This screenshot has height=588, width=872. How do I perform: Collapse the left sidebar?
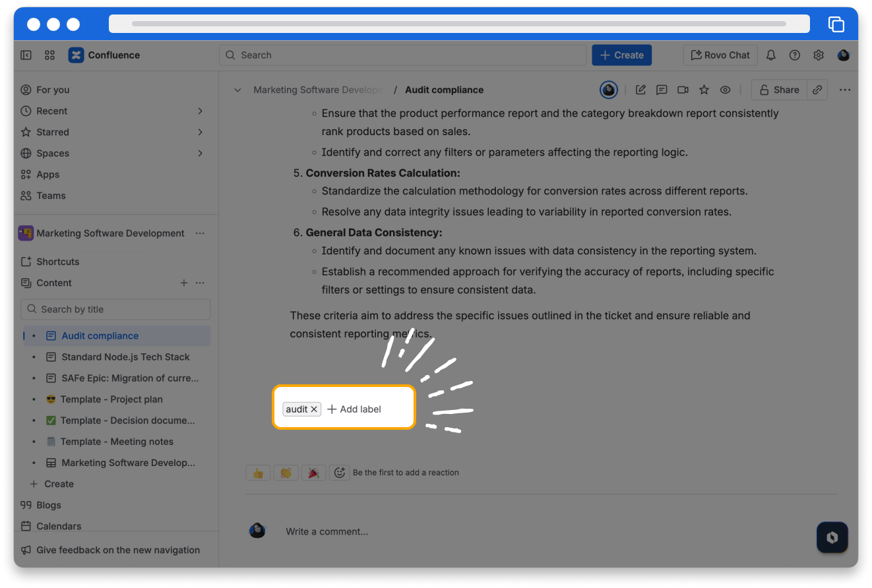coord(26,55)
